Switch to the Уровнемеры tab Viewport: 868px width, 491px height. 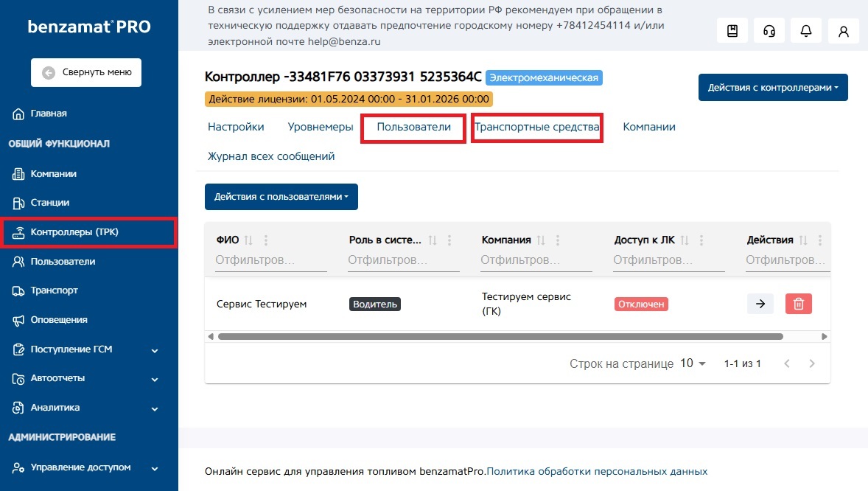[x=321, y=127]
